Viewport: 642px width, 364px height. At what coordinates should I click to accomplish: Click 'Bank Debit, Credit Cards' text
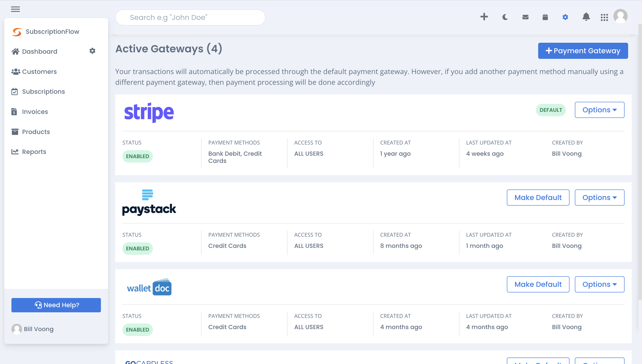[x=235, y=157]
